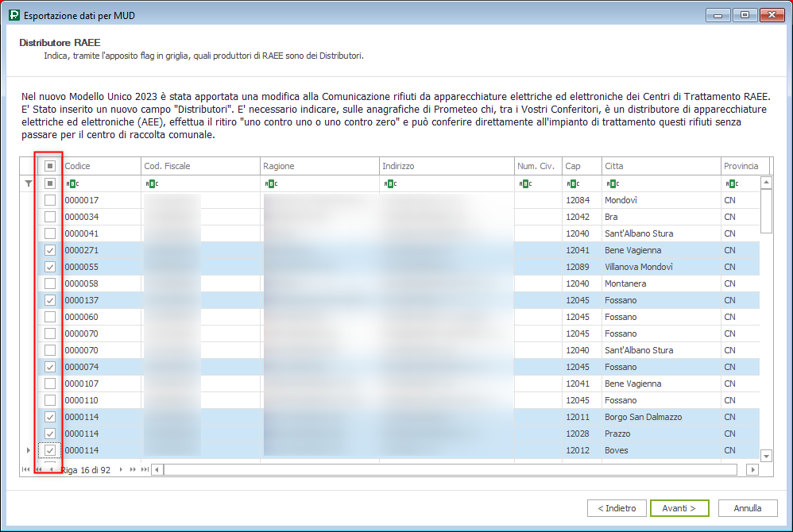The height and width of the screenshot is (532, 793).
Task: Sort by the Indirizzo column header
Action: 447,166
